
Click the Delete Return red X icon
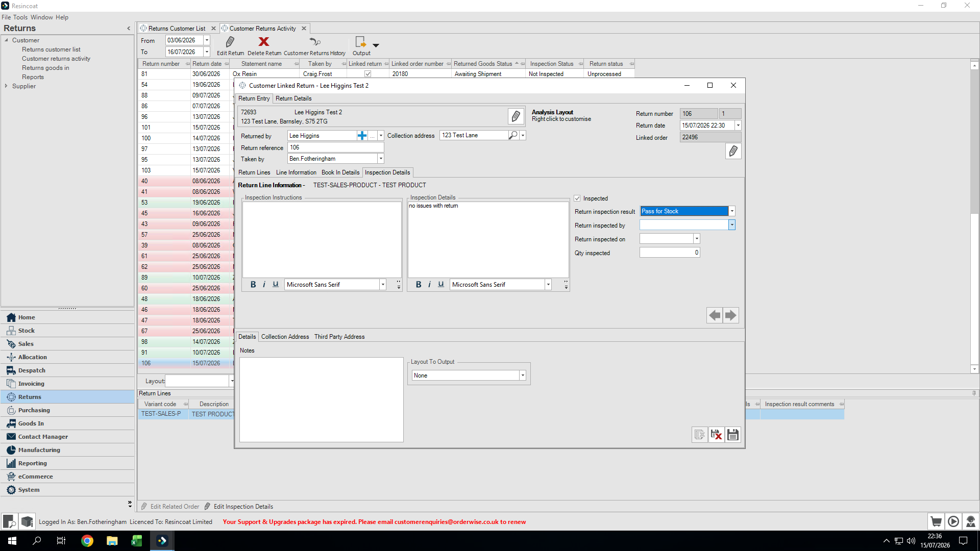(x=264, y=42)
